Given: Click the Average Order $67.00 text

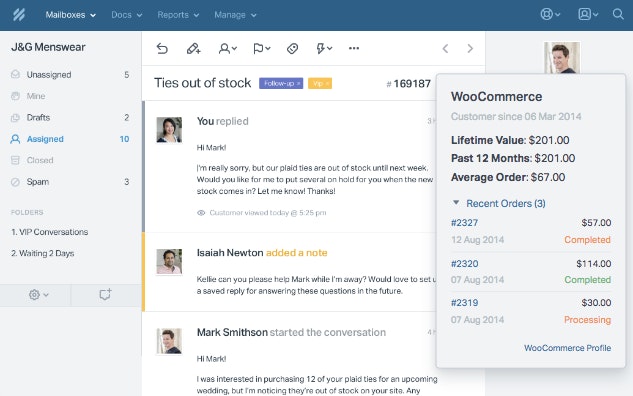Looking at the screenshot, I should click(508, 177).
